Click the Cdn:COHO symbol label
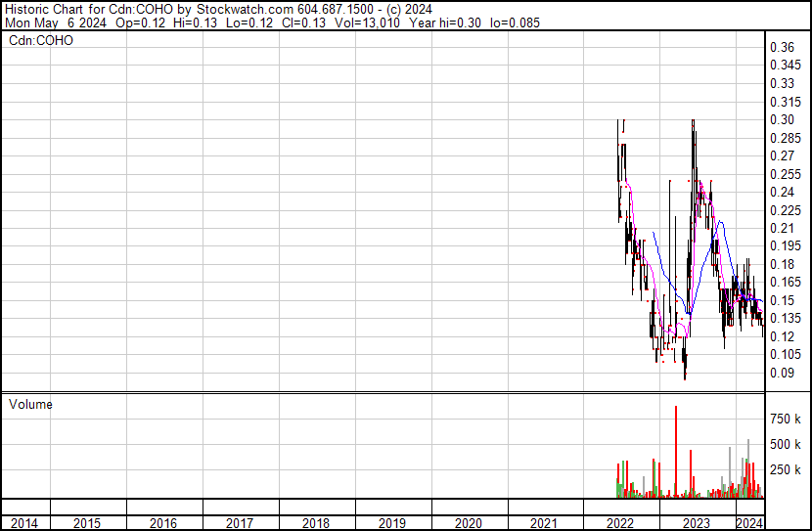The width and height of the screenshot is (812, 531). coord(40,40)
